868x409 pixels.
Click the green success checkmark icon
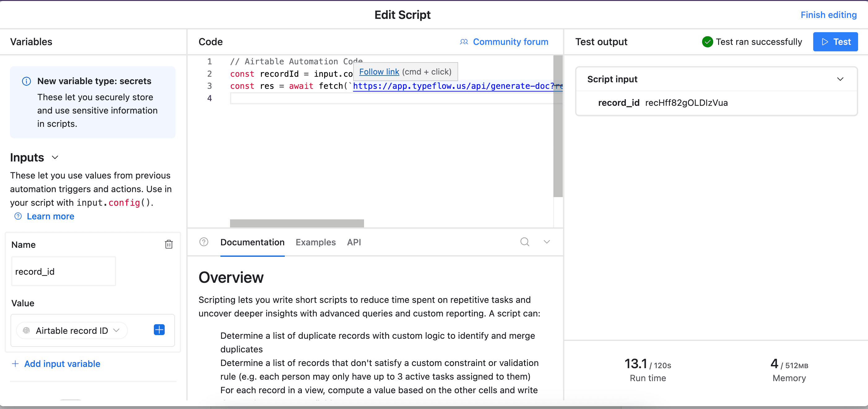coord(707,42)
